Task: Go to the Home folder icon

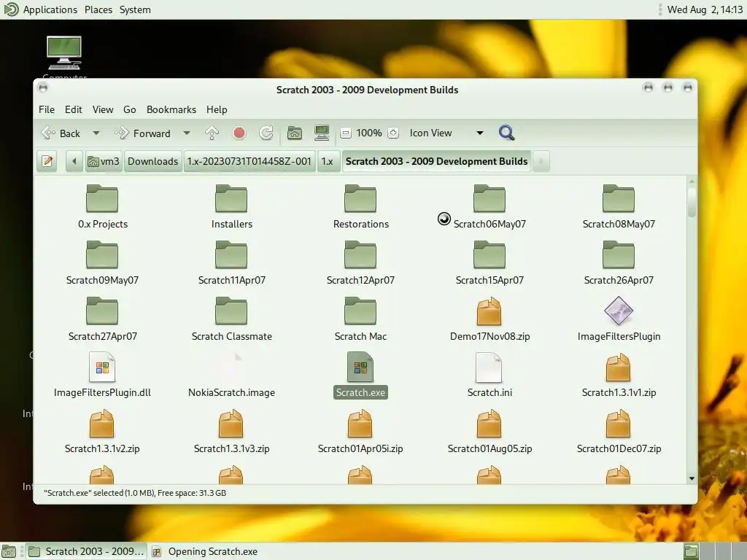Action: 295,133
